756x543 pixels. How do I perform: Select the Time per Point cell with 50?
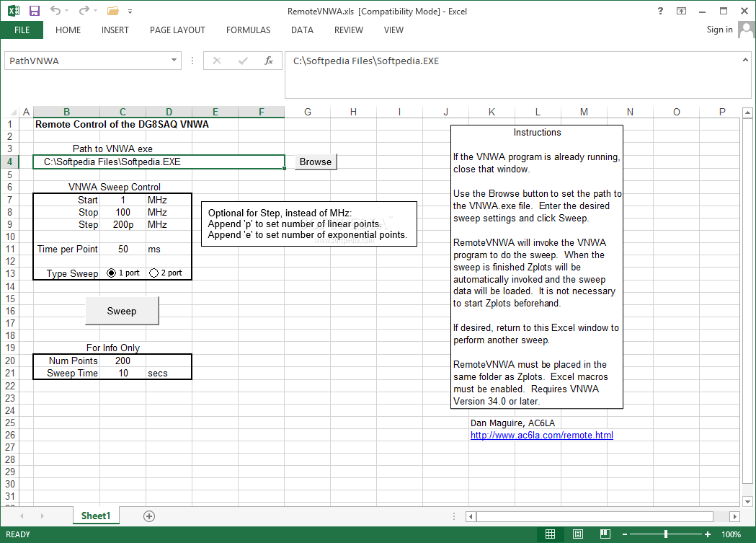coord(123,249)
